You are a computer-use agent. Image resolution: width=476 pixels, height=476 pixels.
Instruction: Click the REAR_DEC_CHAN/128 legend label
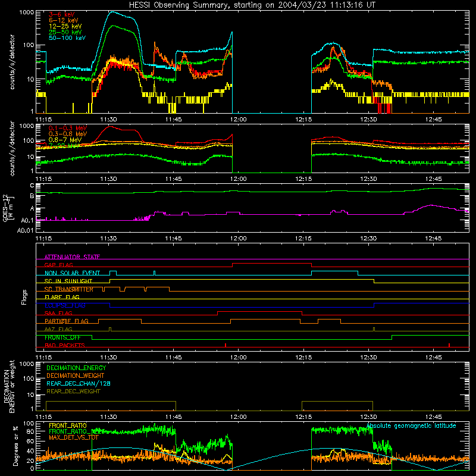[79, 383]
